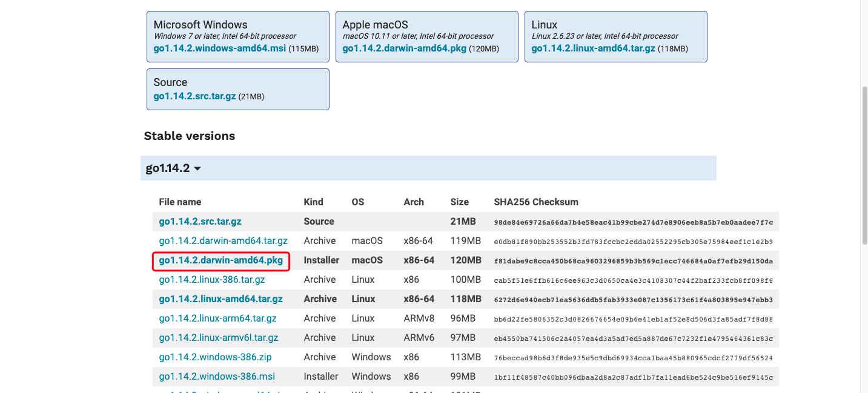The image size is (868, 393).
Task: Download go1.14.2.linux-arm64.tar.gz
Action: pos(218,319)
